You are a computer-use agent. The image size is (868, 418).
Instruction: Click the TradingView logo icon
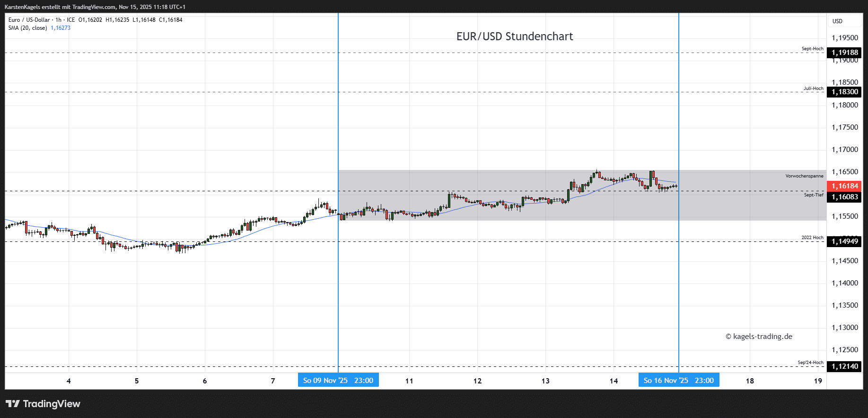click(x=13, y=404)
